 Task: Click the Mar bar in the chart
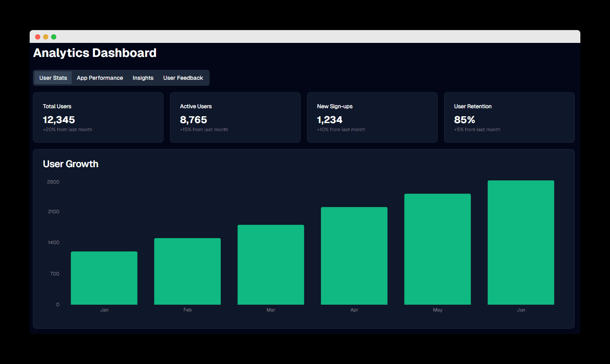(x=271, y=265)
